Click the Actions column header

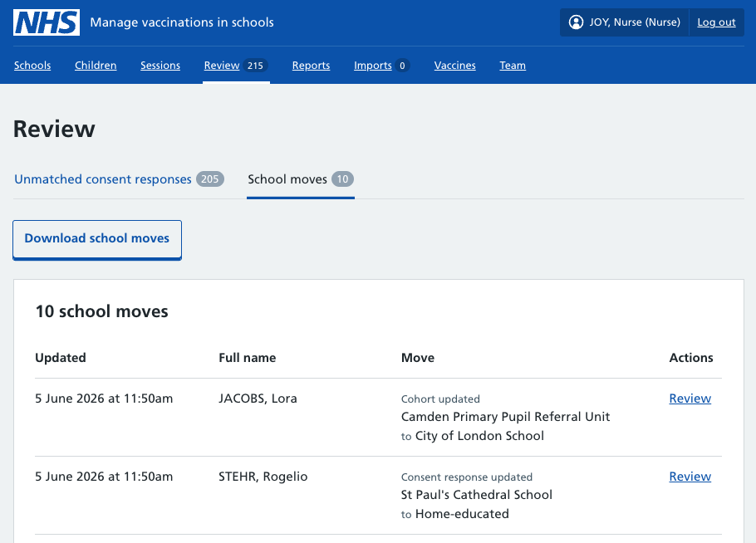pos(691,358)
